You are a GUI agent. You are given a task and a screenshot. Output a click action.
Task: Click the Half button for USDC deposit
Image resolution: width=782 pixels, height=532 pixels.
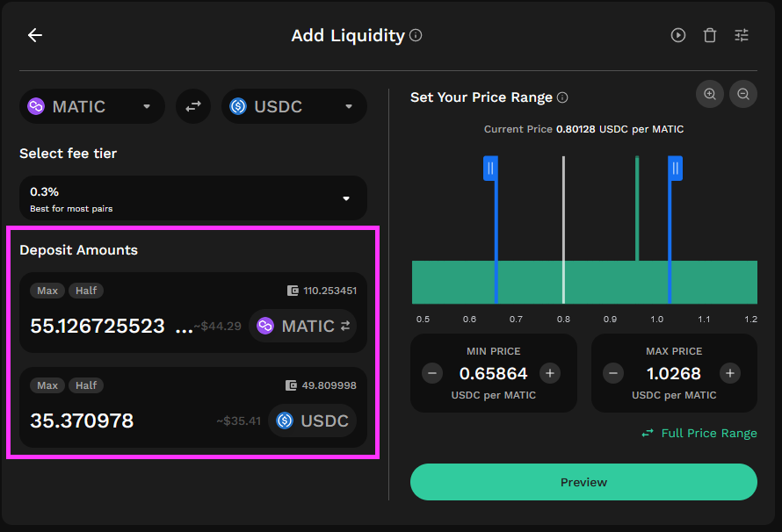pyautogui.click(x=86, y=385)
